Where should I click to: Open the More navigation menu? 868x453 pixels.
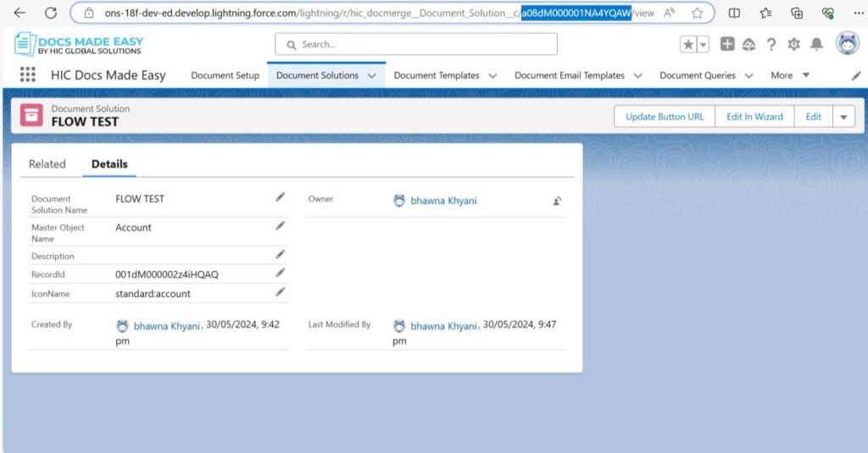(x=790, y=75)
